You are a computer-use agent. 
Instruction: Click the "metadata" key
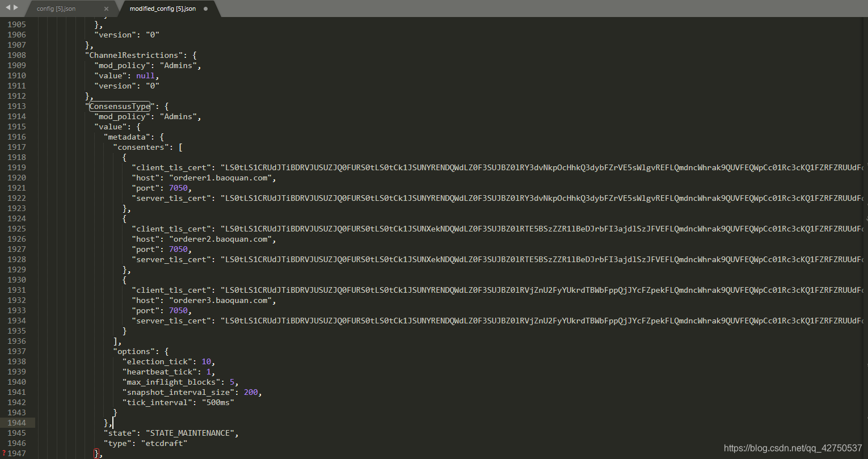tap(127, 137)
